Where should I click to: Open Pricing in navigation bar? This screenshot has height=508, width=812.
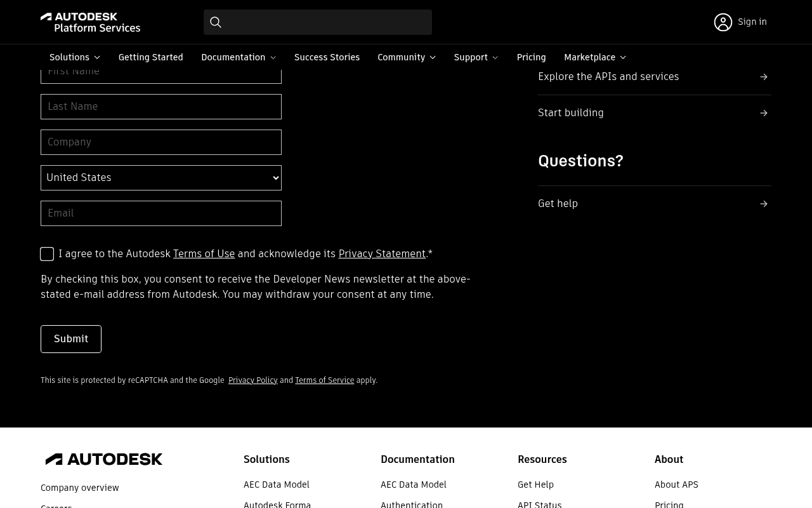click(x=531, y=57)
